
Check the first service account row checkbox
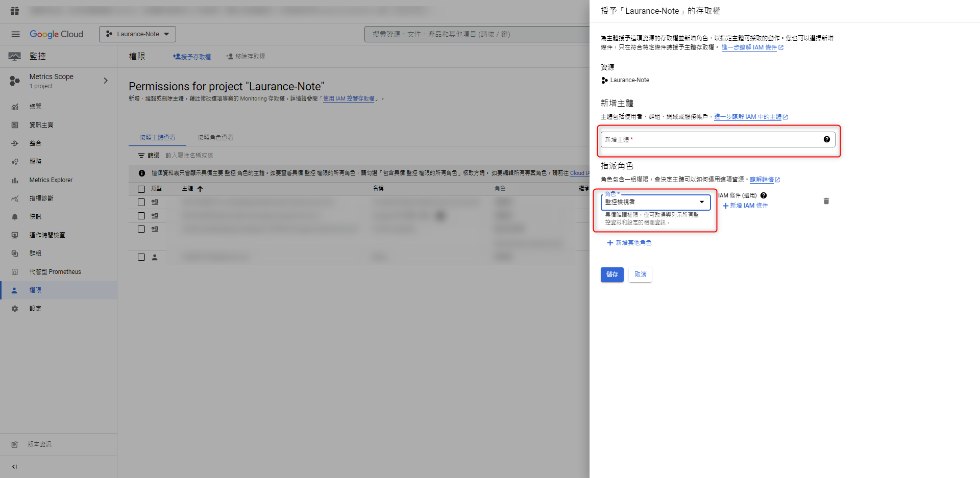coord(141,202)
